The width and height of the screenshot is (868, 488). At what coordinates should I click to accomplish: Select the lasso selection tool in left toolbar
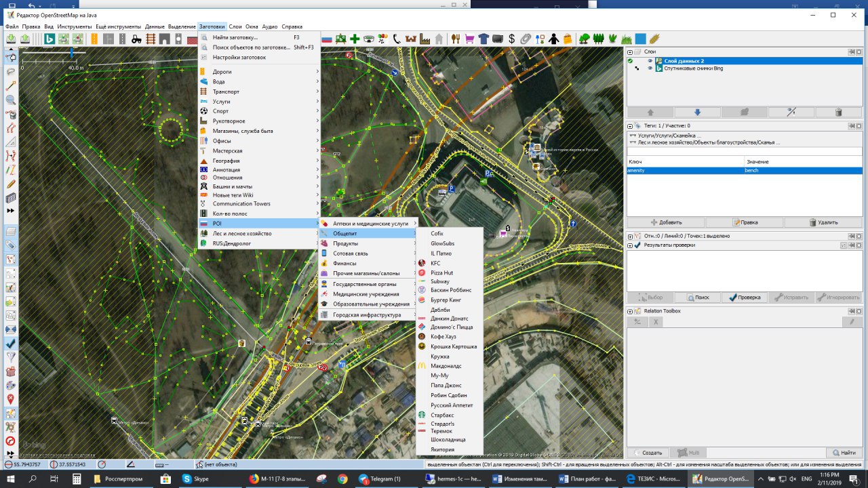[11, 71]
